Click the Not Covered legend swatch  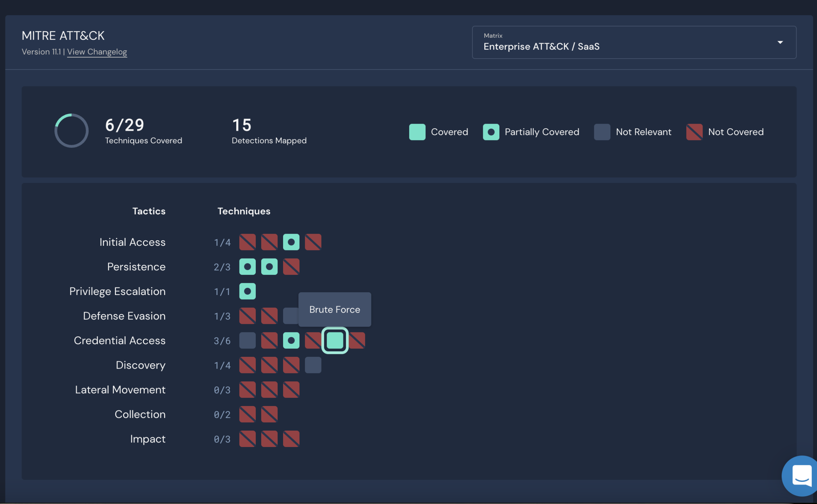pyautogui.click(x=694, y=132)
